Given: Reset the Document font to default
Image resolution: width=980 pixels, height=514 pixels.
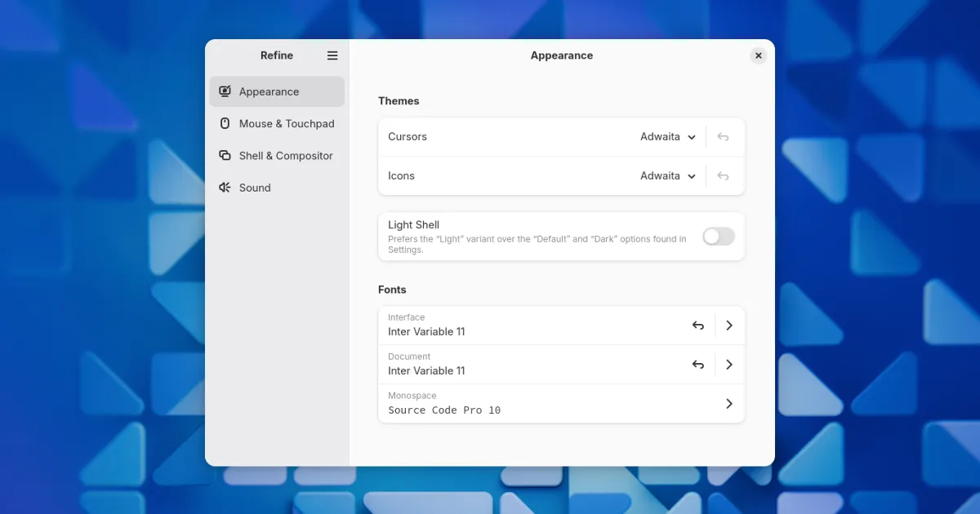Looking at the screenshot, I should click(698, 365).
